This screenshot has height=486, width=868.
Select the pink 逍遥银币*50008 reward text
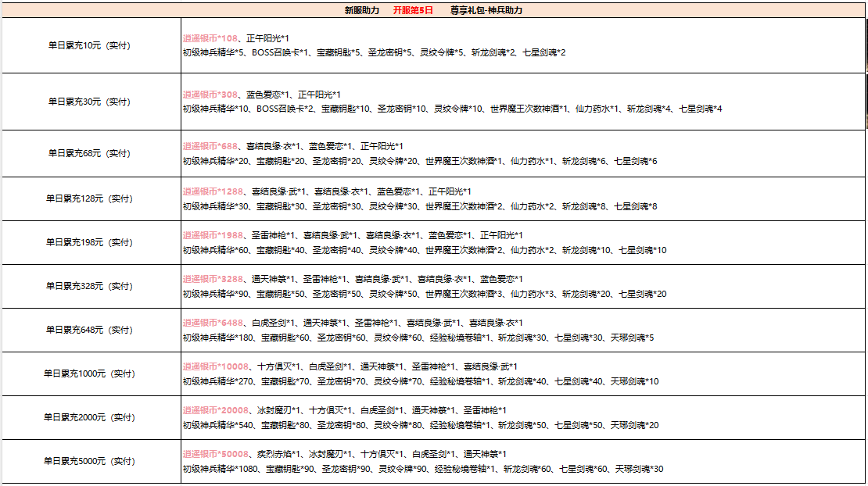coord(215,454)
